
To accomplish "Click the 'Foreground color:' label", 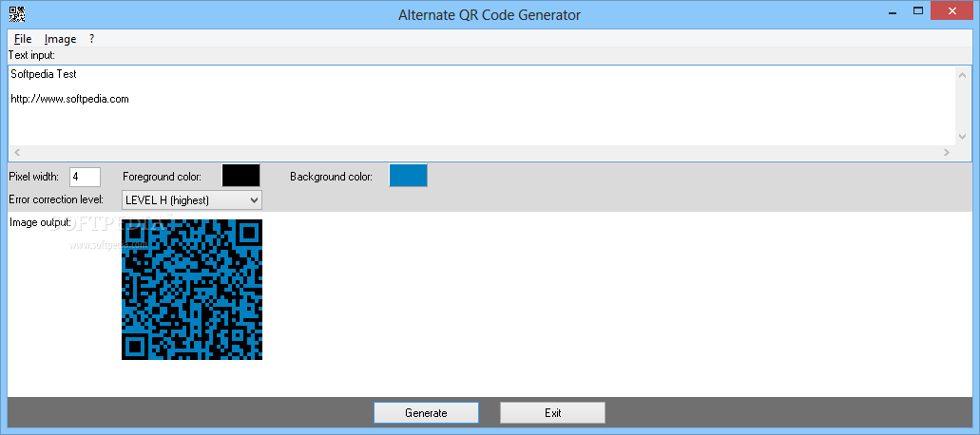I will (162, 177).
